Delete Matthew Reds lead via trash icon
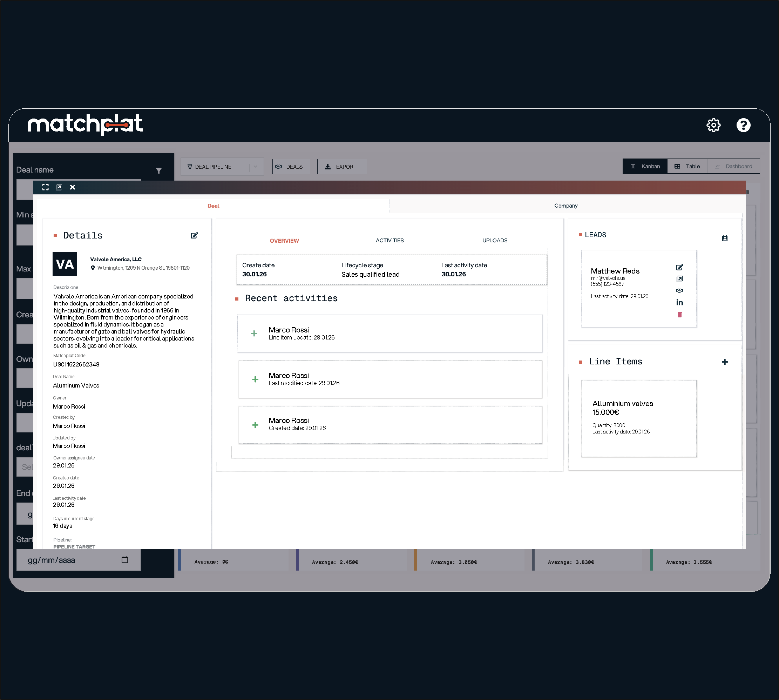Screen dimensions: 779x700 click(679, 315)
